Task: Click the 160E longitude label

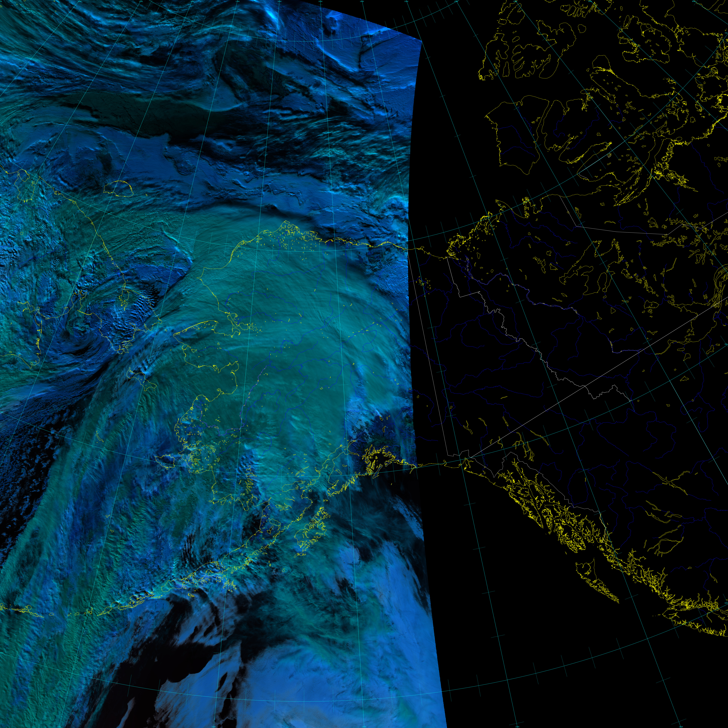Action: [79, 1]
